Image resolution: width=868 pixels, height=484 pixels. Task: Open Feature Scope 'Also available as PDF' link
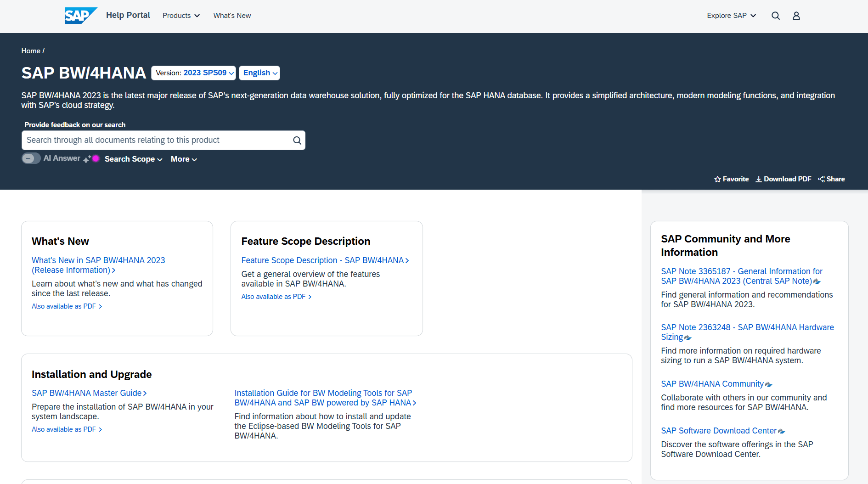click(x=276, y=297)
